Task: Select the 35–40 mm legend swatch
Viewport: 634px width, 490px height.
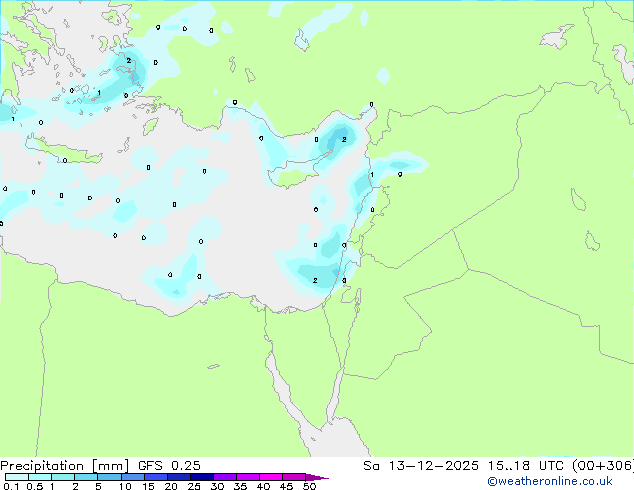Action: coord(248,477)
